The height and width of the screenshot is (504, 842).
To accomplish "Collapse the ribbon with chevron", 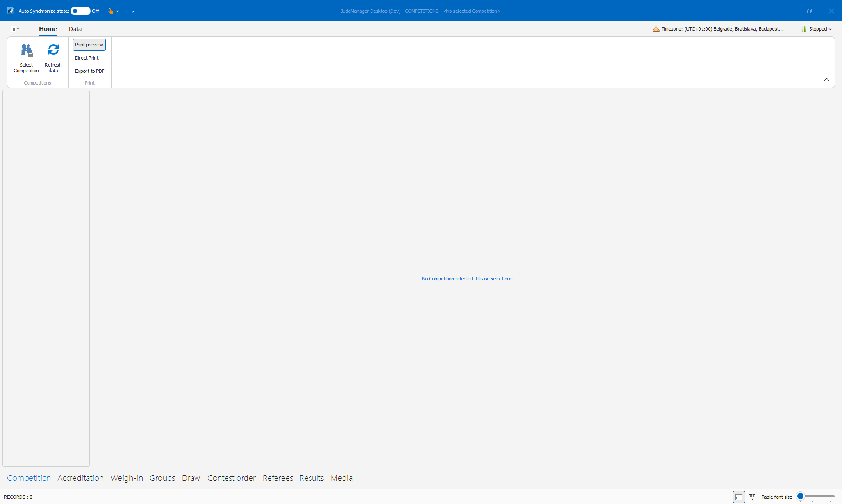I will [x=827, y=79].
